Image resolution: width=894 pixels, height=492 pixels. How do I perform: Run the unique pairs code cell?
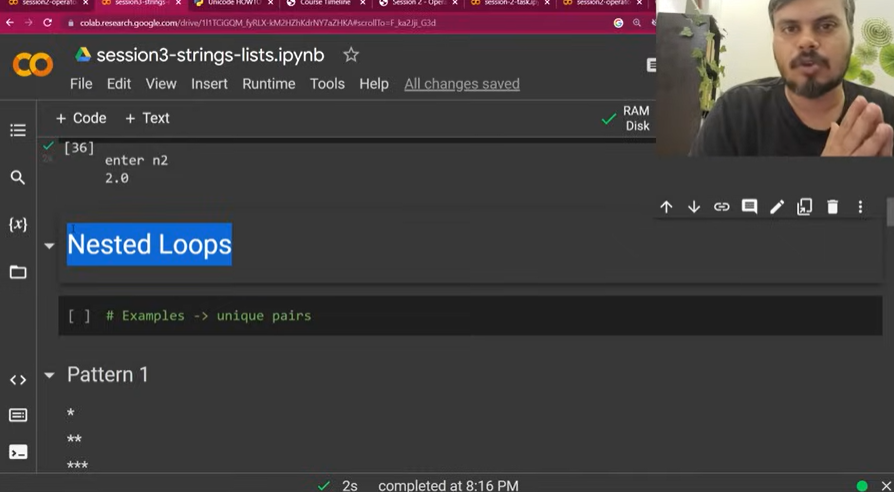click(79, 316)
